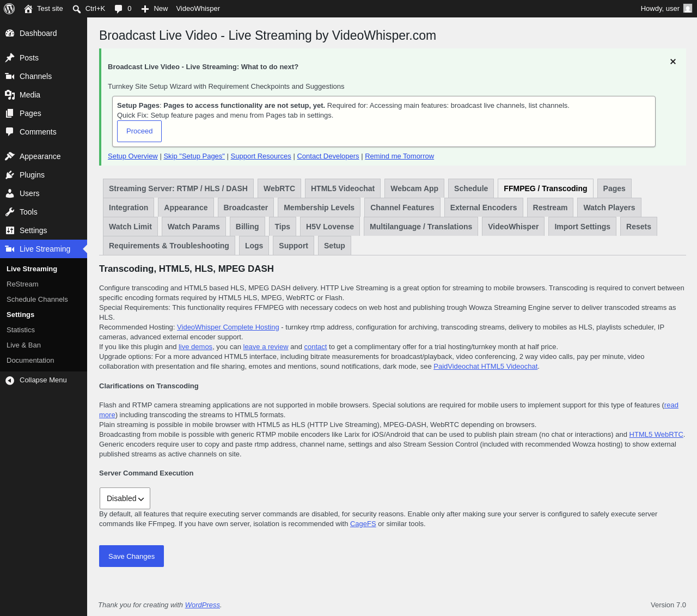The image size is (697, 616).
Task: Click VideoWhisper in the admin bar
Action: [x=198, y=9]
